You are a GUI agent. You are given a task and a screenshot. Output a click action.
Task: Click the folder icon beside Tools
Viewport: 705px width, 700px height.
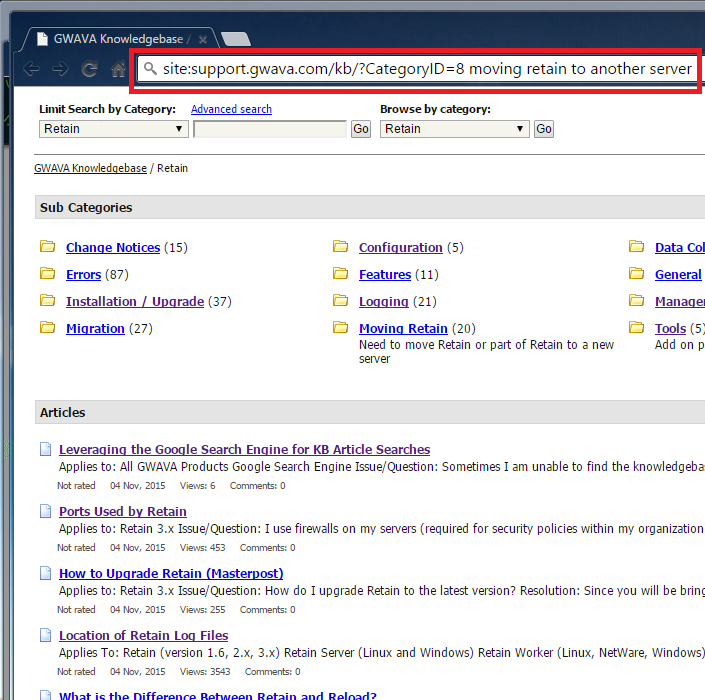coord(636,327)
